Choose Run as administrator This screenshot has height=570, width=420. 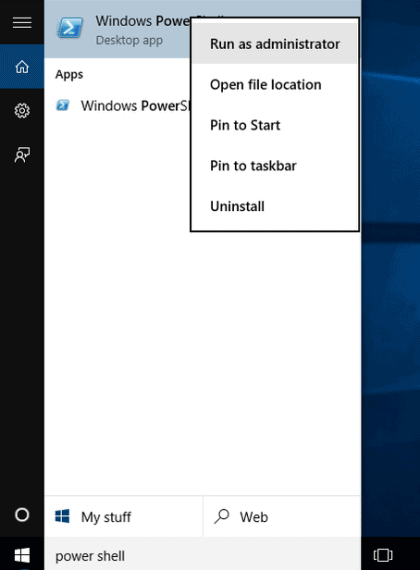[x=275, y=44]
